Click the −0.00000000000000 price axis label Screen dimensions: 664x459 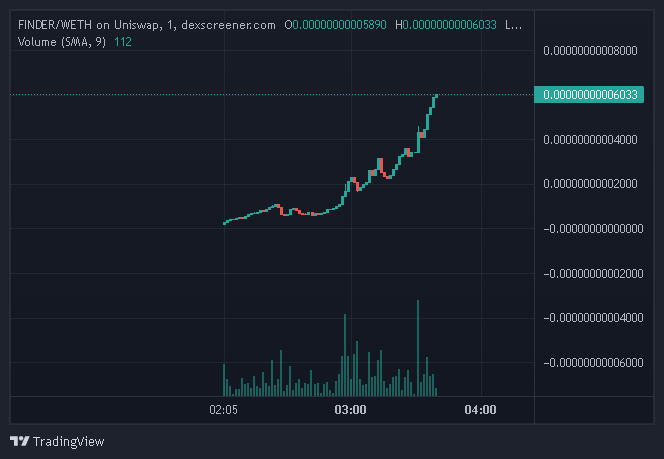tap(593, 229)
